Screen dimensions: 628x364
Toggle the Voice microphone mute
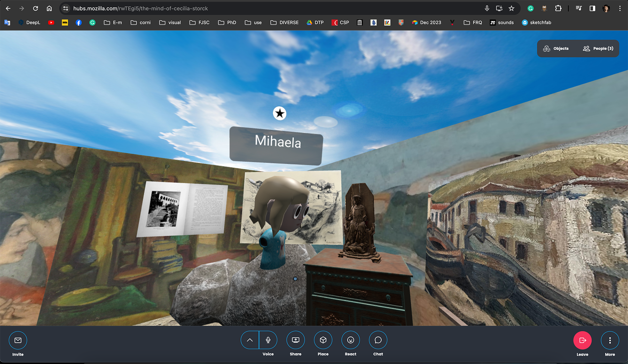268,340
